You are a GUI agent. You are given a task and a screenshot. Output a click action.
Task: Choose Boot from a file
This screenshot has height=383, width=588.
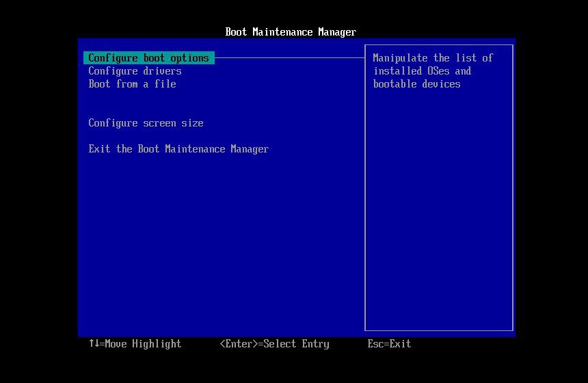tap(132, 84)
